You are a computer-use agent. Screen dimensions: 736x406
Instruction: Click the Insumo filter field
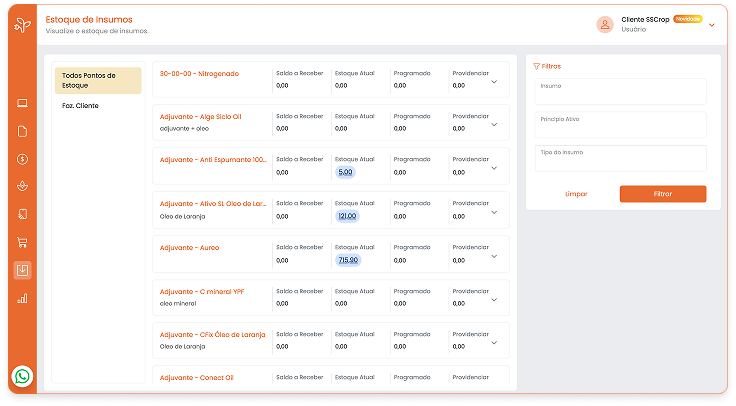coord(620,92)
